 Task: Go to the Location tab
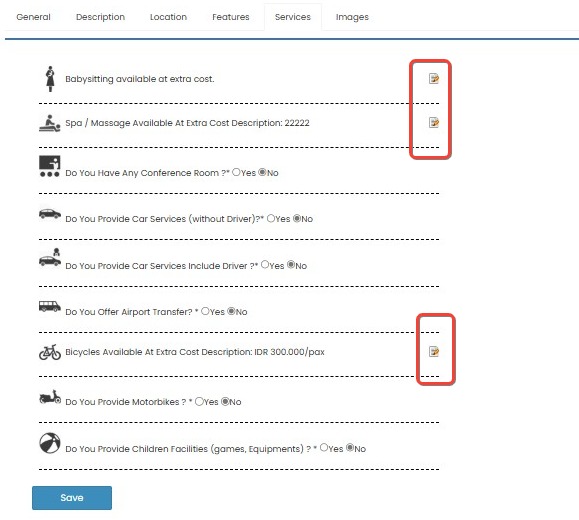click(168, 17)
